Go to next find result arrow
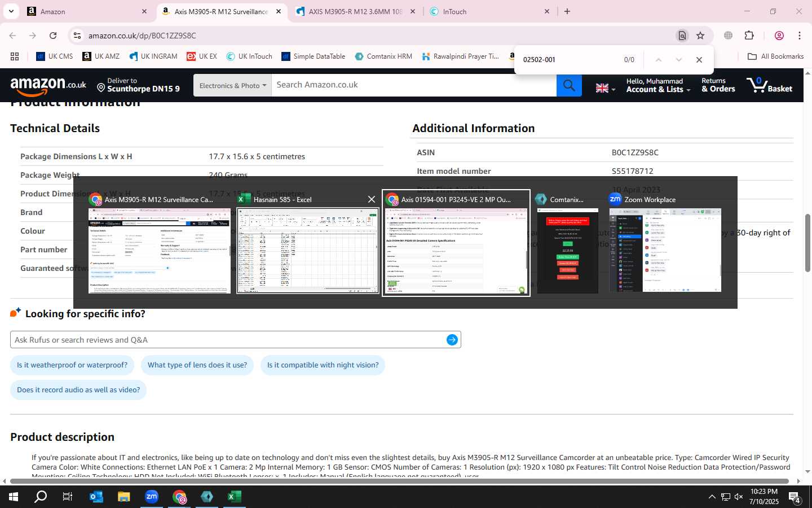The width and height of the screenshot is (812, 508). [x=679, y=60]
